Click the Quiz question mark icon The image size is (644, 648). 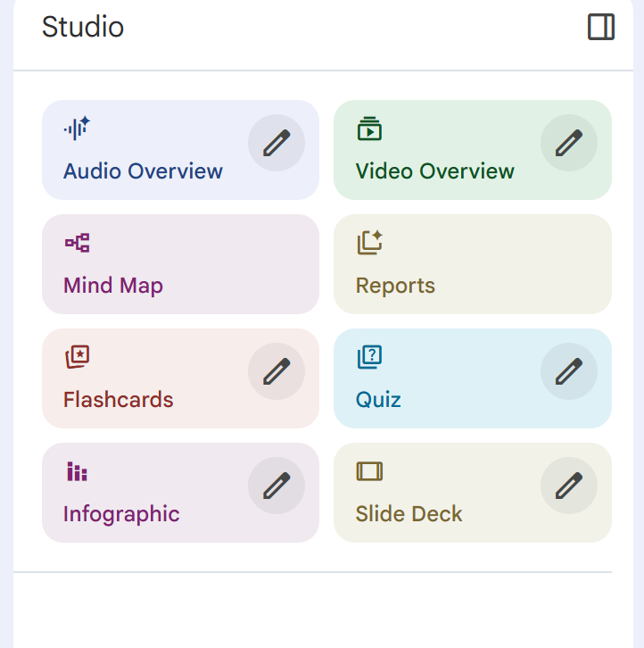pyautogui.click(x=369, y=357)
